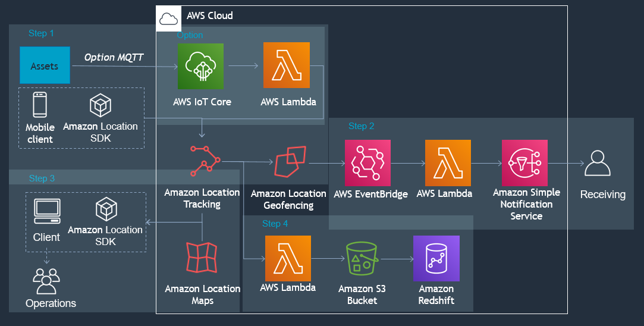Click the blue Assets box
This screenshot has width=644, height=326.
[x=45, y=65]
